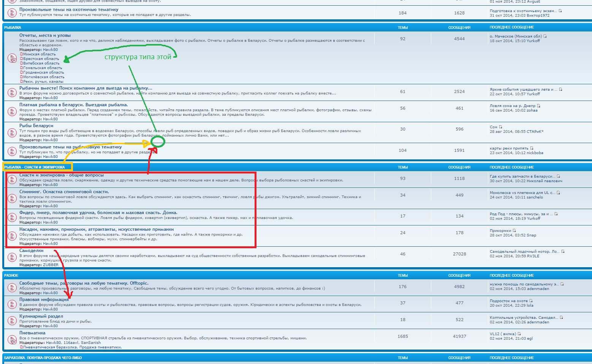Screen dimensions: 592x364
Task: Click the forum icon beside Самоделки
Action: (12, 257)
